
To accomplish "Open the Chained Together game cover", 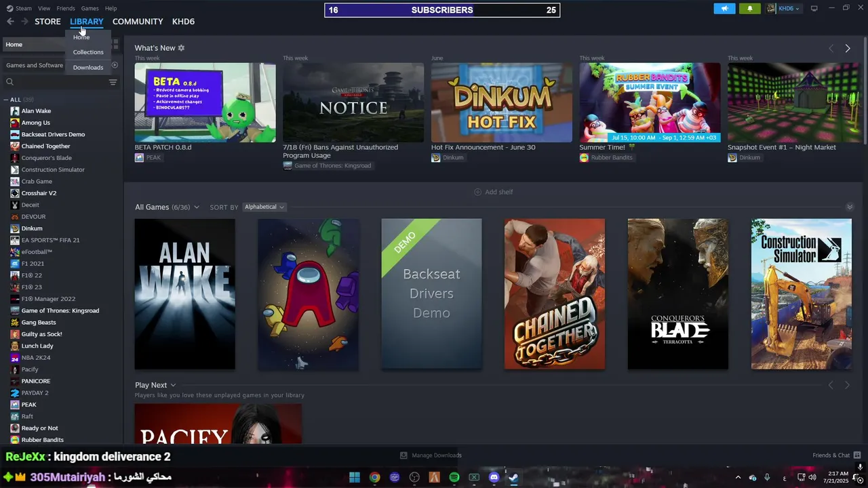I will pyautogui.click(x=554, y=294).
